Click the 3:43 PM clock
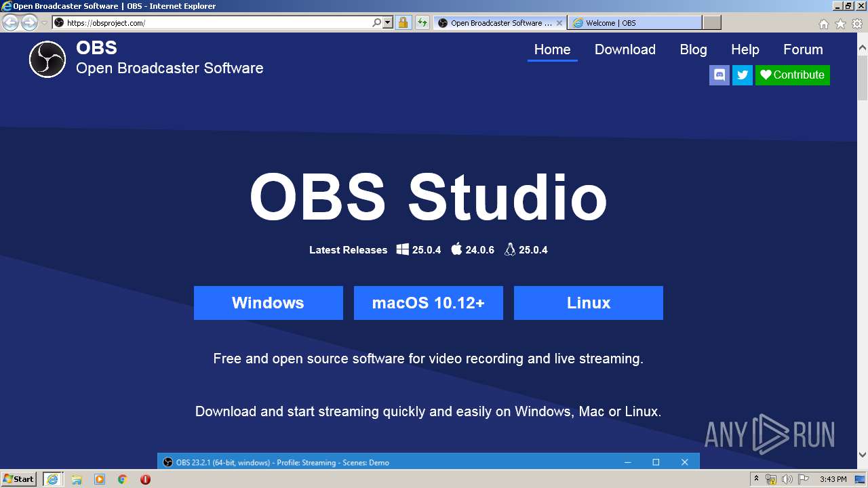Image resolution: width=868 pixels, height=488 pixels. (x=833, y=479)
